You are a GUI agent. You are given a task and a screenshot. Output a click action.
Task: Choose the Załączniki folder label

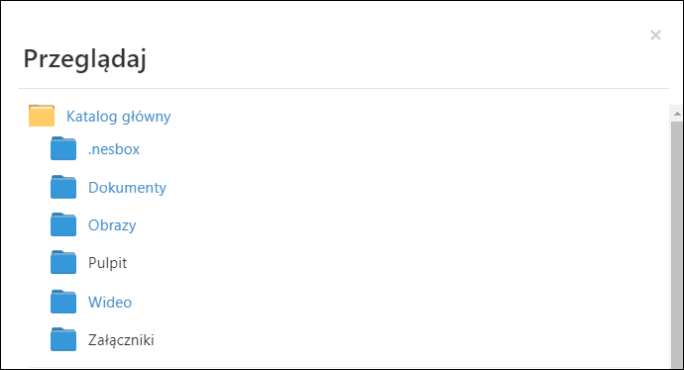click(121, 340)
